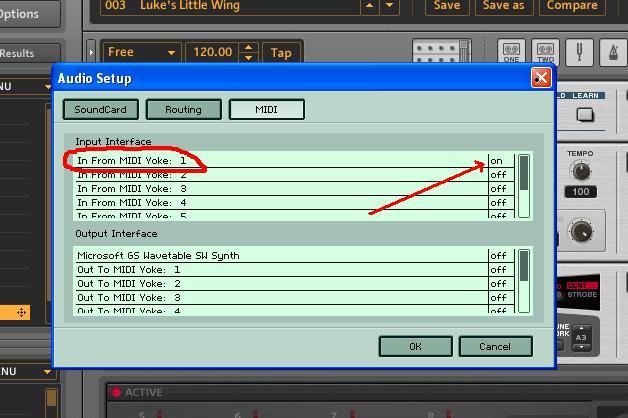Screen dimensions: 628x418
Task: Open the preset list dropdown arrow
Action: click(389, 6)
